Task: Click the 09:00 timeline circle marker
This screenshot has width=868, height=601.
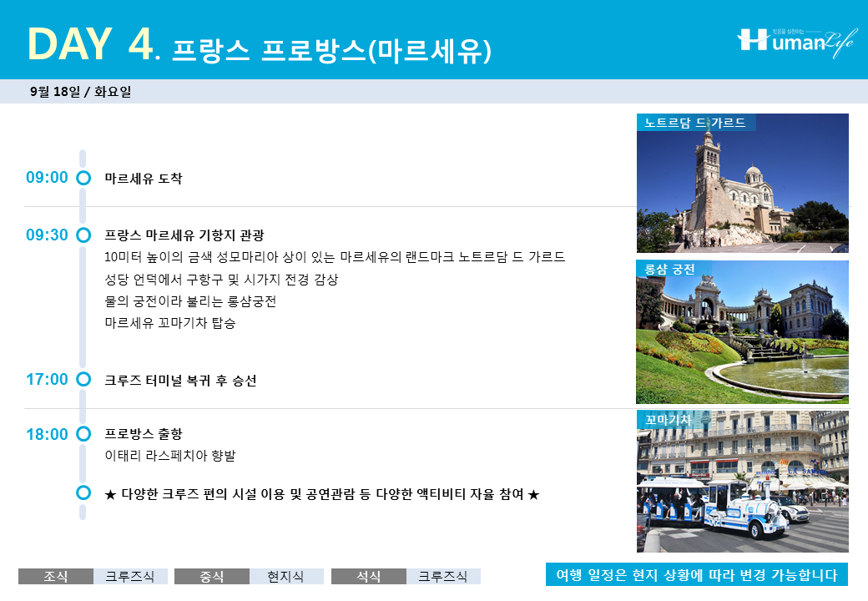Action: [83, 178]
